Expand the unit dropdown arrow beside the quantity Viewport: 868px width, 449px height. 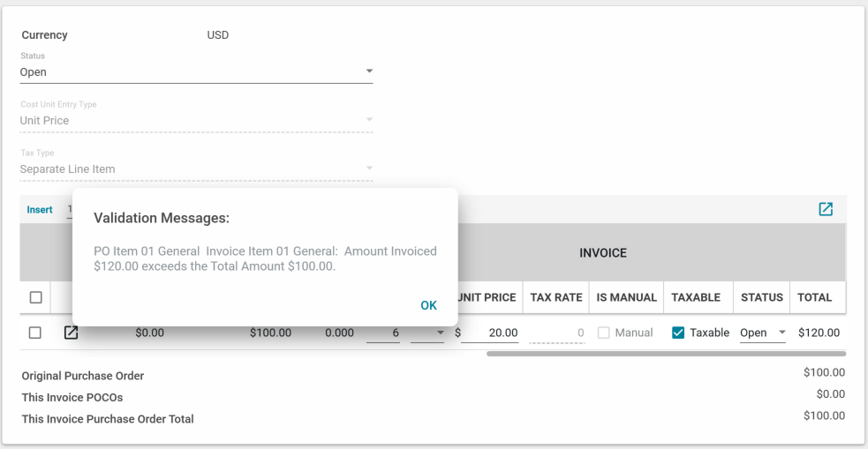pos(439,333)
